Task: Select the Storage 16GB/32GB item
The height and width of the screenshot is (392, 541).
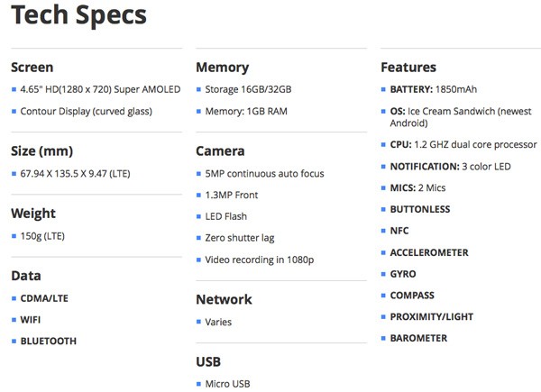Action: (x=248, y=89)
